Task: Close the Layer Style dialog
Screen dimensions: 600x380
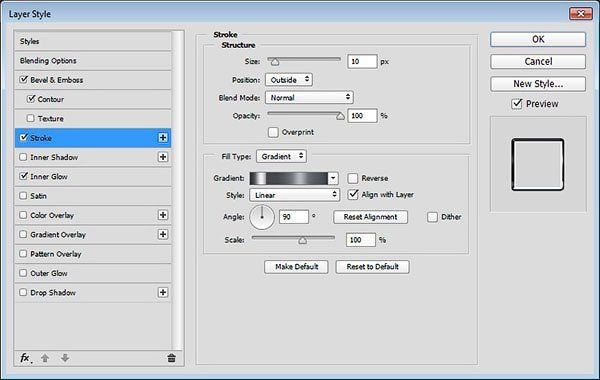Action: coord(580,14)
